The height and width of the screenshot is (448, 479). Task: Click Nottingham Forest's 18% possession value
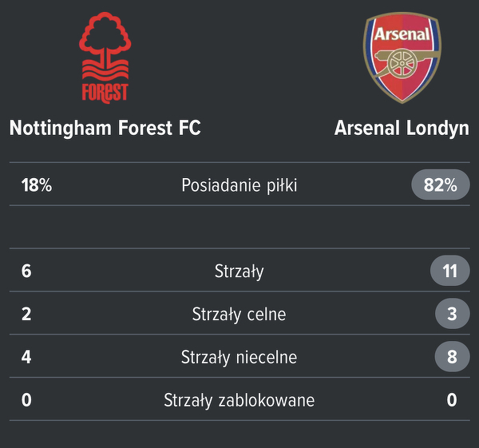point(37,185)
